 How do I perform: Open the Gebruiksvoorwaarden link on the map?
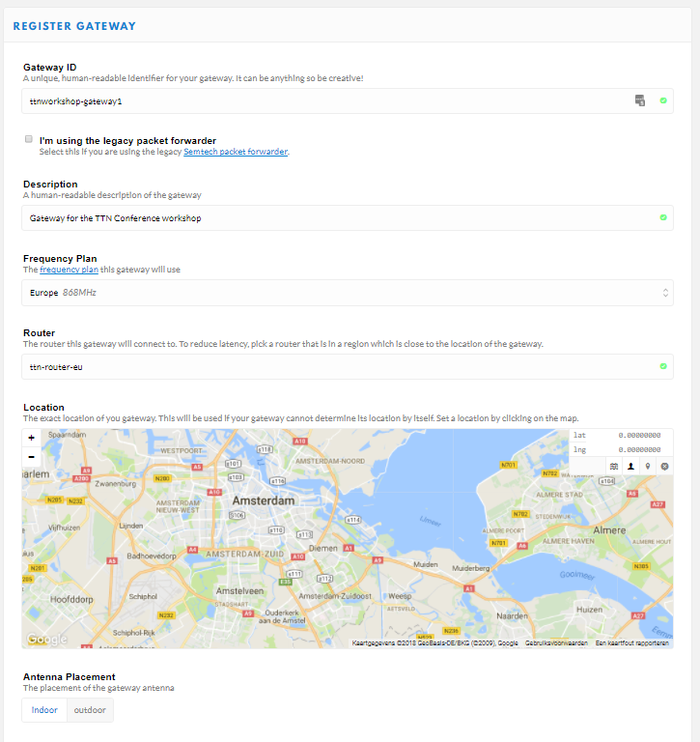click(x=556, y=643)
